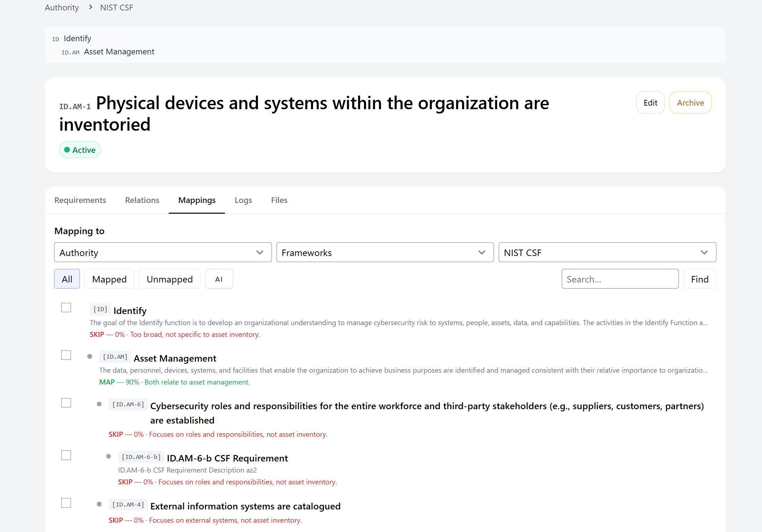Switch to the Requirements tab
Viewport: 762px width, 532px height.
click(x=80, y=200)
